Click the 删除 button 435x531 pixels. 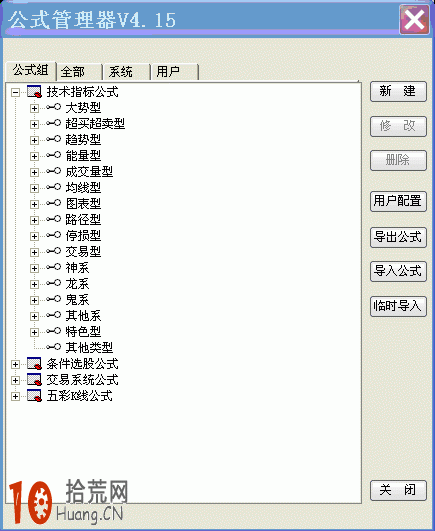[x=398, y=160]
